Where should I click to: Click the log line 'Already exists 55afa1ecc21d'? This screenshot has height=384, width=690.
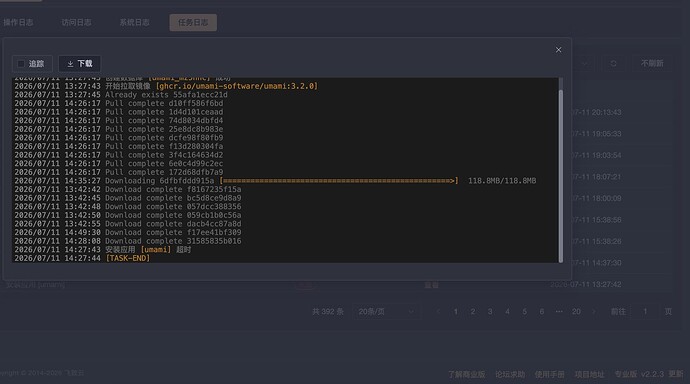(166, 95)
